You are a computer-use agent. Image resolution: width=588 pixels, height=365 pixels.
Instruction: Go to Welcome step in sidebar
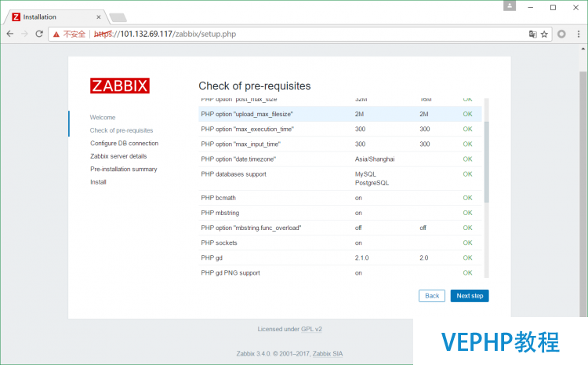(103, 117)
